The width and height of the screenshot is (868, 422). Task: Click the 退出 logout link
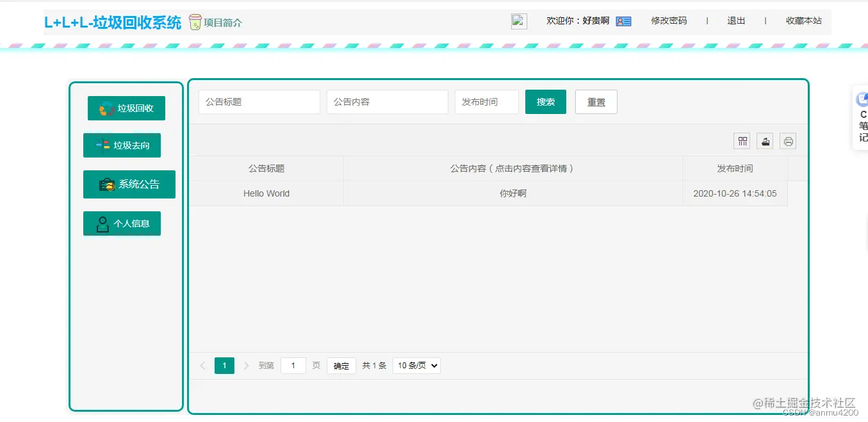(736, 20)
